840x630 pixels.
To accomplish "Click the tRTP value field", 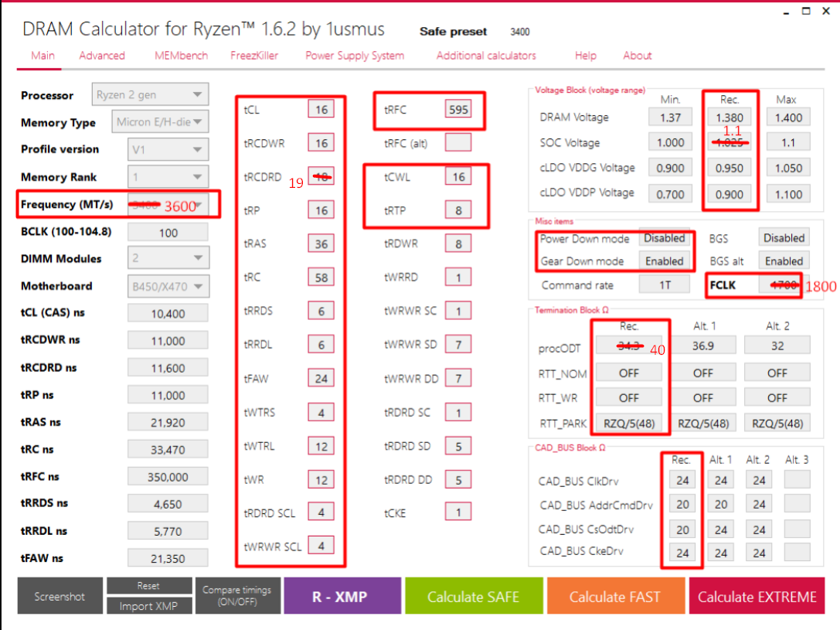I will point(458,210).
